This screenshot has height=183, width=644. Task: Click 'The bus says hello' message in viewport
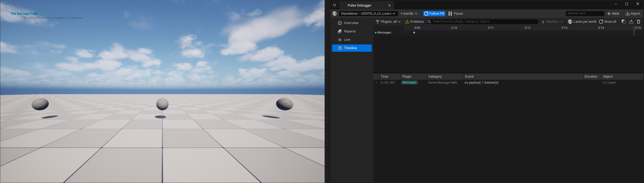tap(24, 14)
